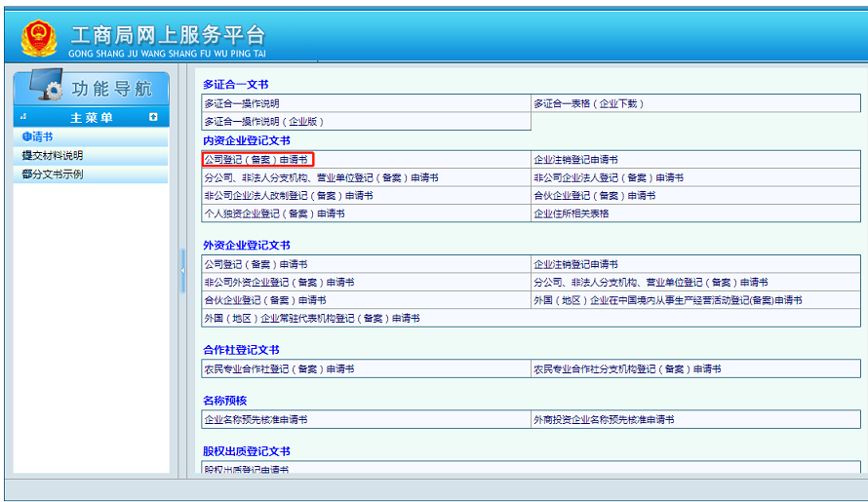This screenshot has width=868, height=502.
Task: Collapse sidebar using the splitter handle
Action: click(x=182, y=271)
